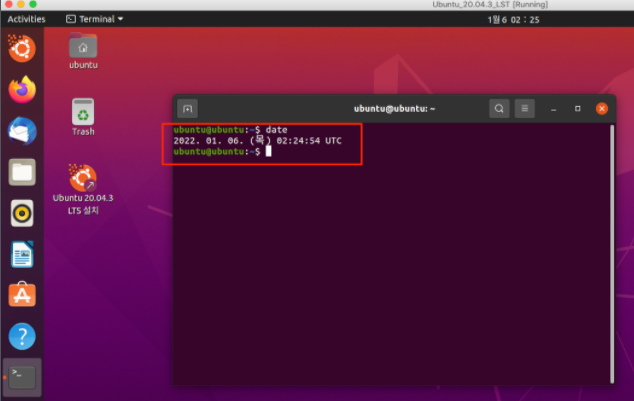The image size is (634, 401).
Task: Click the date output line 2022. 01. 06.
Action: click(x=258, y=141)
